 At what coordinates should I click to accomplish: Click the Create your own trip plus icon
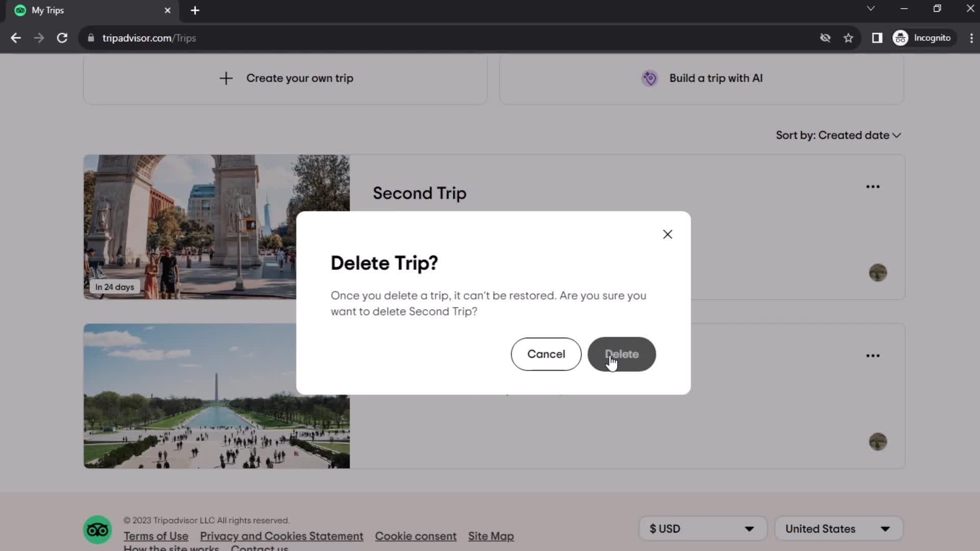pos(227,78)
